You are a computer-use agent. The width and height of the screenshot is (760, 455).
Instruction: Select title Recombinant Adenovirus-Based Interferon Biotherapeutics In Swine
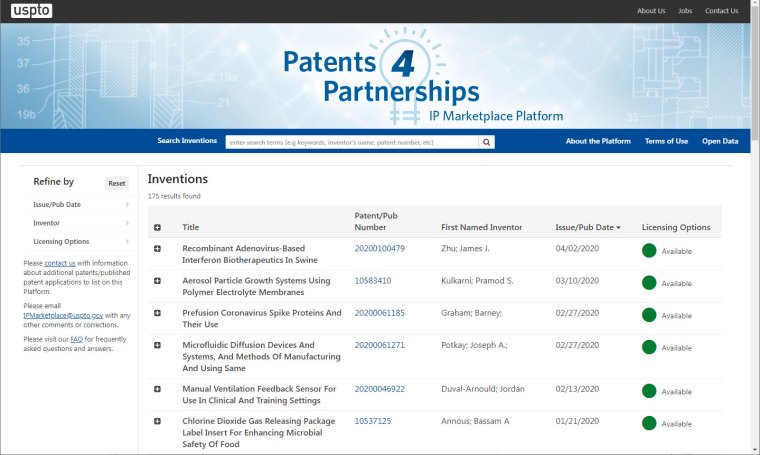click(x=250, y=254)
